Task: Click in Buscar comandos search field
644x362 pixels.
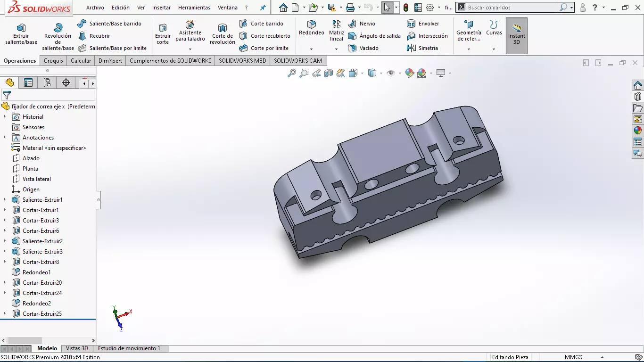Action: click(x=512, y=8)
